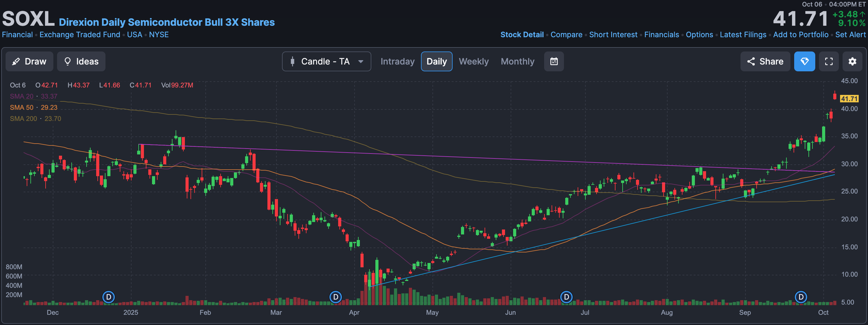Image resolution: width=868 pixels, height=325 pixels.
Task: Click the large 41.71 last price
Action: pyautogui.click(x=800, y=19)
